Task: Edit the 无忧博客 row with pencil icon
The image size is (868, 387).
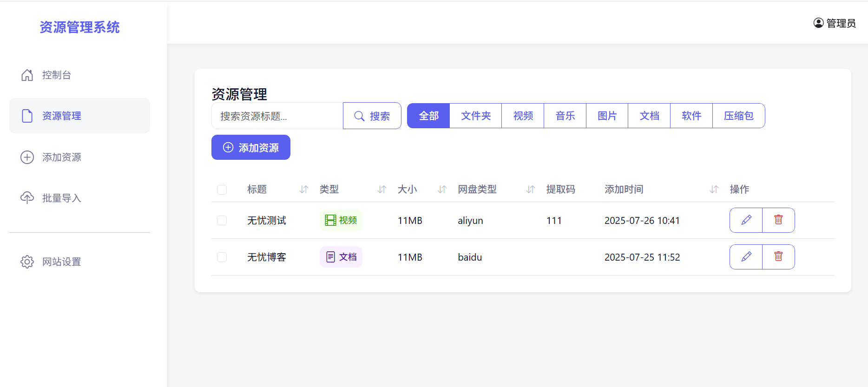Action: pyautogui.click(x=746, y=257)
